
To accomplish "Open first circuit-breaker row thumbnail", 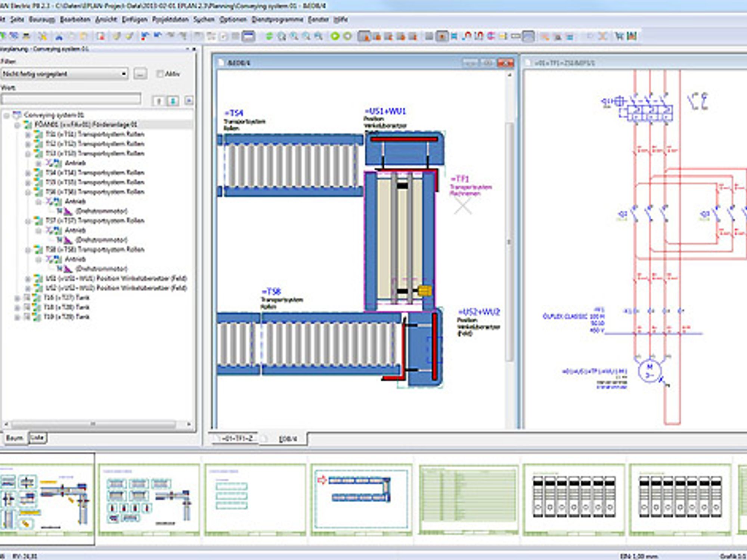I will tap(574, 500).
